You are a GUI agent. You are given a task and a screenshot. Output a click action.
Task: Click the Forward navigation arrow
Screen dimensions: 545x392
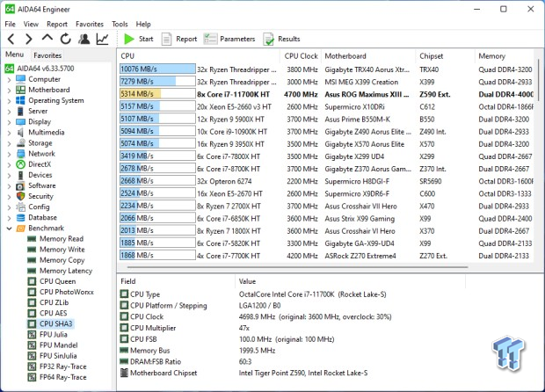[x=29, y=39]
